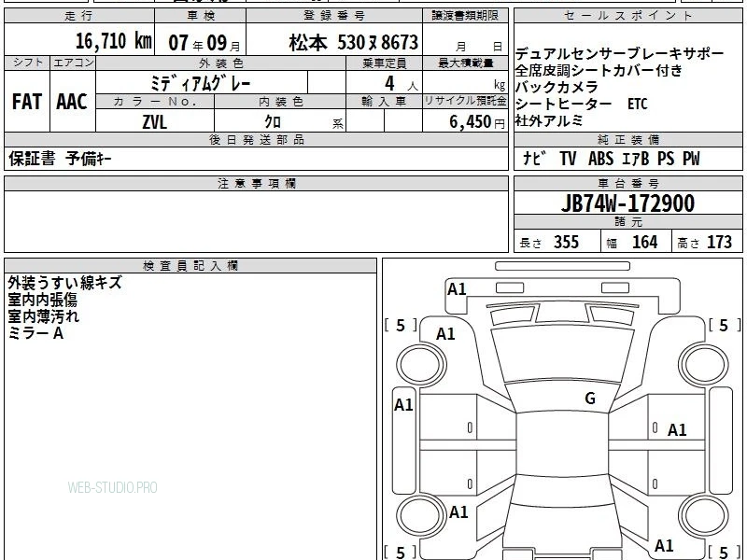Click エアB in genuine equipment row
Screen dimensions: 747x560
point(636,159)
